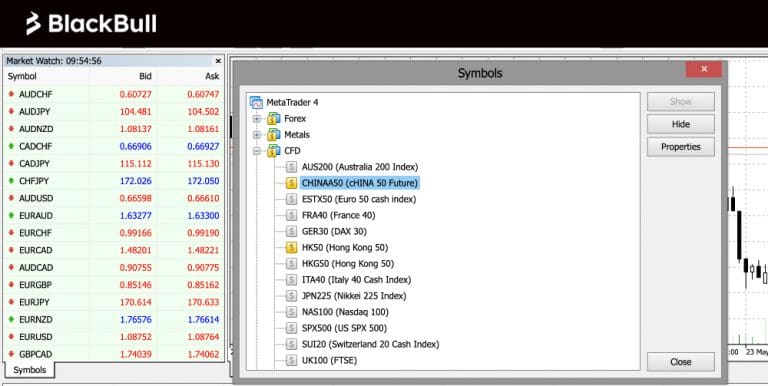Close the Market Watch panel
This screenshot has width=768, height=386.
coord(218,61)
